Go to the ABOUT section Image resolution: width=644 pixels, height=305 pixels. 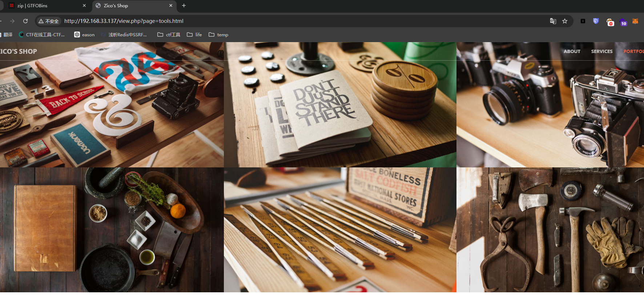coord(572,52)
